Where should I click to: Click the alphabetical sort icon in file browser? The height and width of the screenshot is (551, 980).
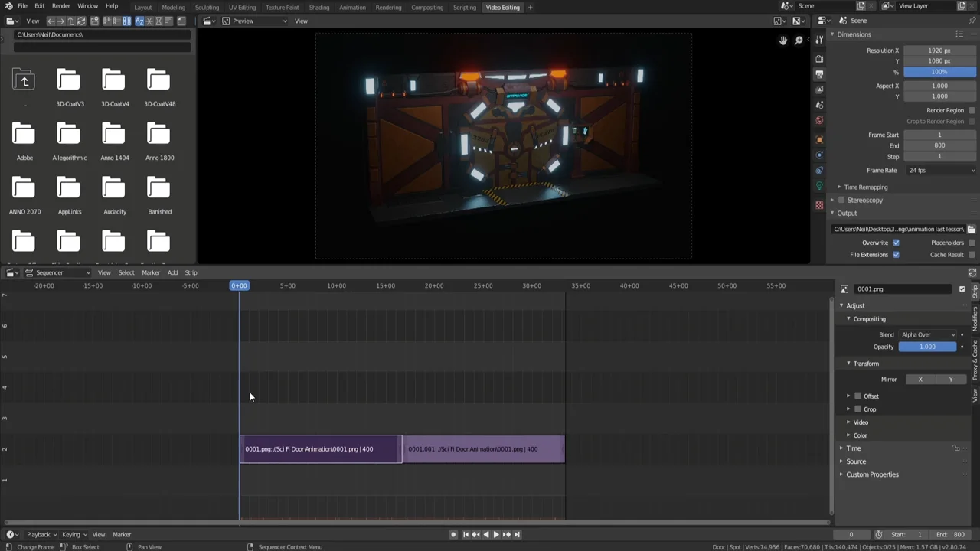[139, 21]
